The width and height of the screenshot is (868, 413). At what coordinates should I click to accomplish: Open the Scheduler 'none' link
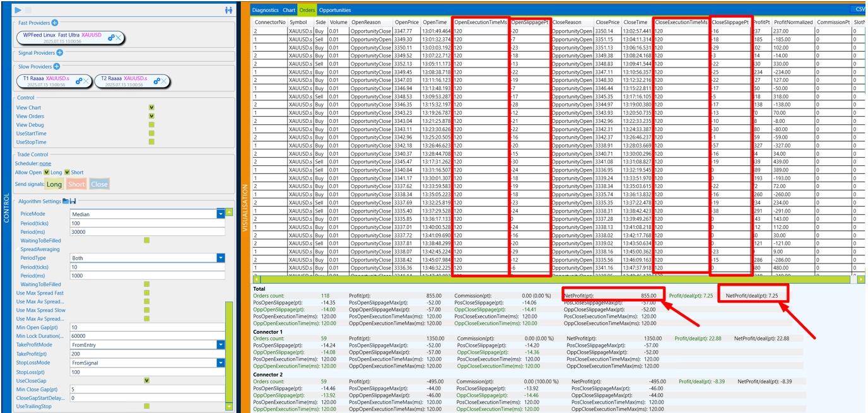point(45,163)
